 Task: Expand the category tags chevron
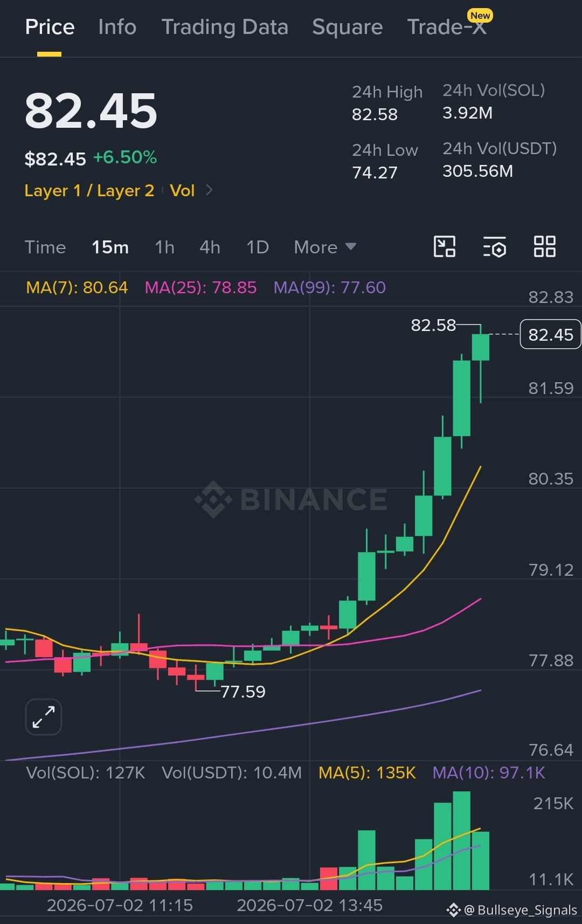[x=209, y=190]
